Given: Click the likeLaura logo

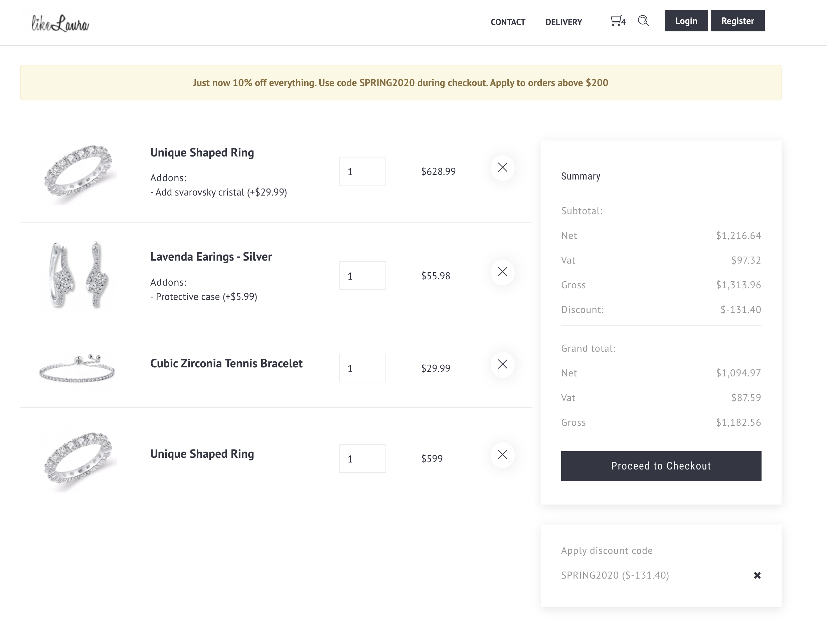Looking at the screenshot, I should [x=60, y=23].
